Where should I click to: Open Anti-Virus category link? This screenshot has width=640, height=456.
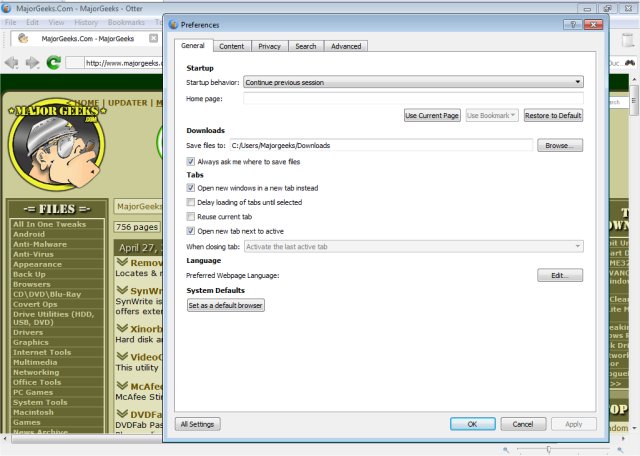point(33,254)
